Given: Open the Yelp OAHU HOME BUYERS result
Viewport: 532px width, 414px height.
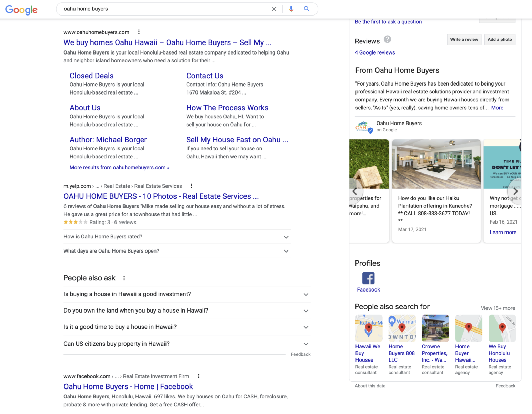Looking at the screenshot, I should coord(161,196).
